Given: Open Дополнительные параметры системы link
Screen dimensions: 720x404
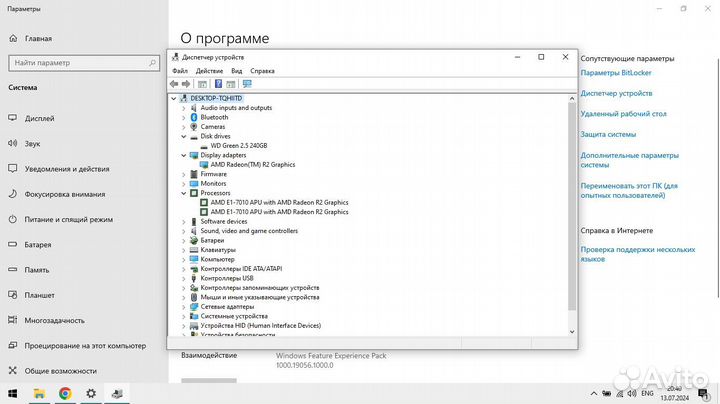Looking at the screenshot, I should (x=629, y=160).
